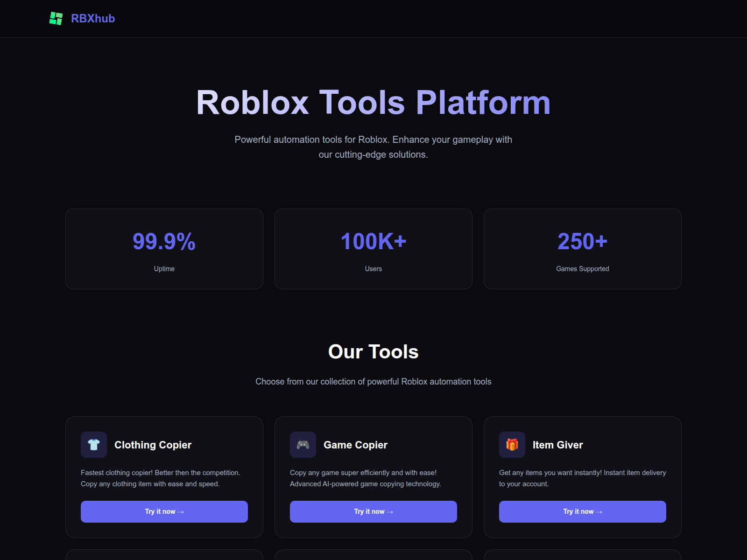The width and height of the screenshot is (747, 560).
Task: Click the 'Copy any game super efficiently' description
Action: 366,478
